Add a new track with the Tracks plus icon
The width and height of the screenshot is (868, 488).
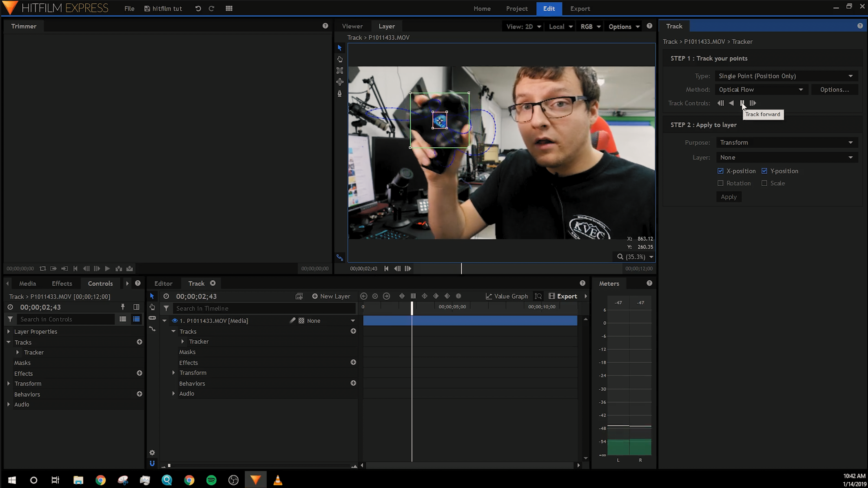353,331
